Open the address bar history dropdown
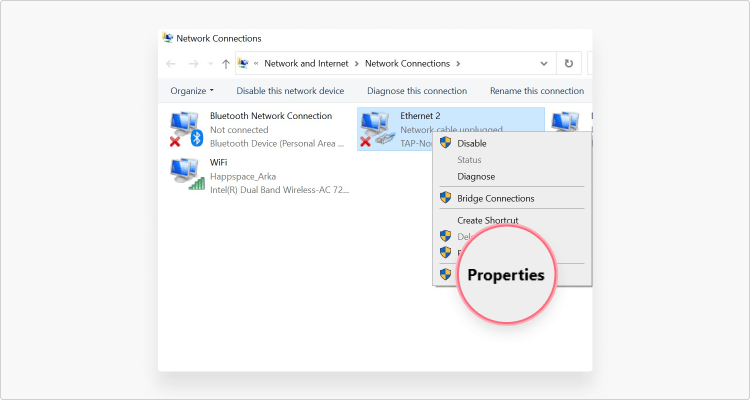Viewport: 750px width, 400px height. tap(544, 64)
